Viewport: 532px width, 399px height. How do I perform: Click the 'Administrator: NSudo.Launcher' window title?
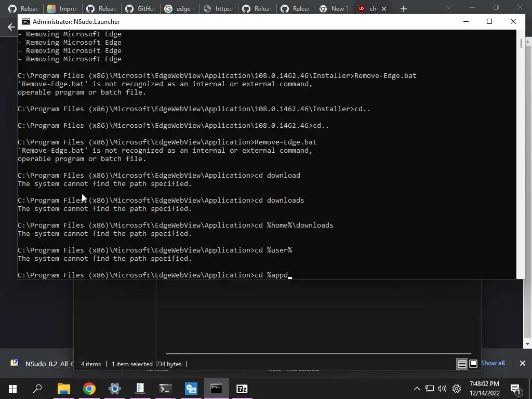(76, 22)
